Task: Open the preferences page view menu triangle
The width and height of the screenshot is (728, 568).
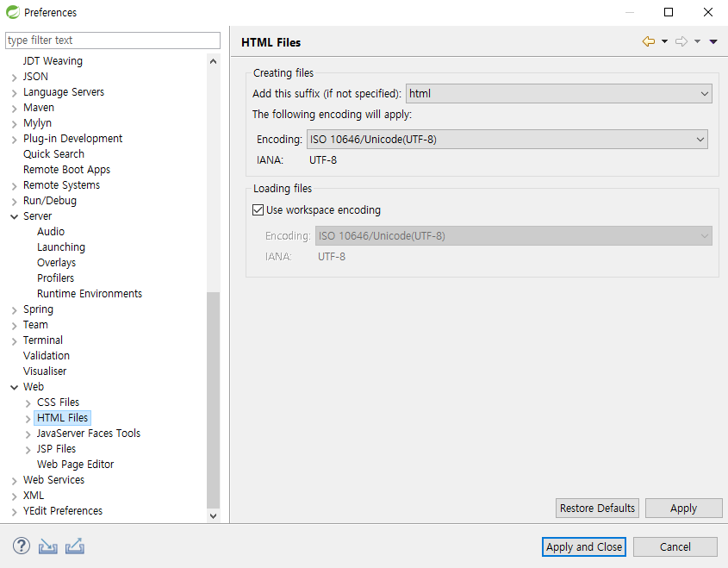Action: [713, 41]
